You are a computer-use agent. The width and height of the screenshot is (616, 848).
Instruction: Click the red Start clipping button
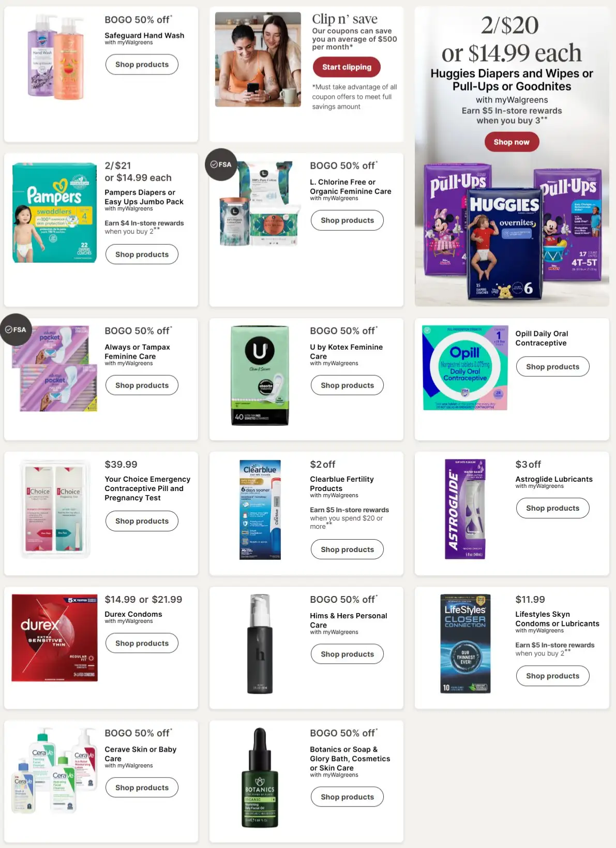(x=347, y=67)
